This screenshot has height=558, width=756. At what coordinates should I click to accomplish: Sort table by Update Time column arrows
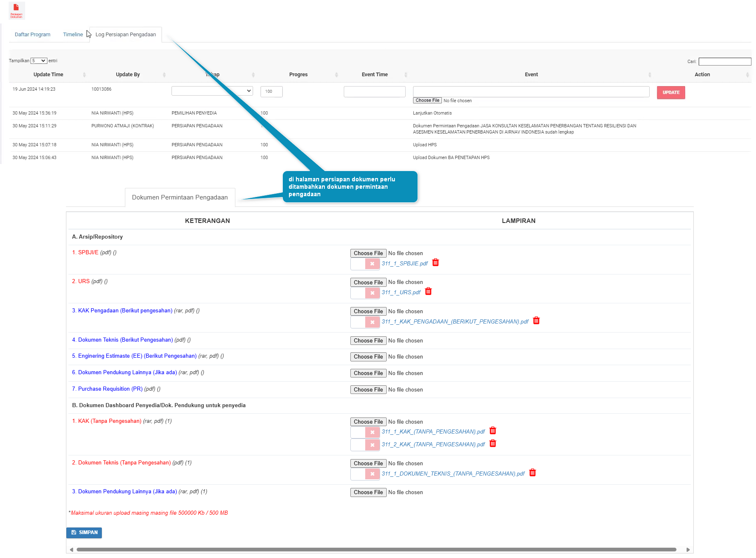(84, 75)
